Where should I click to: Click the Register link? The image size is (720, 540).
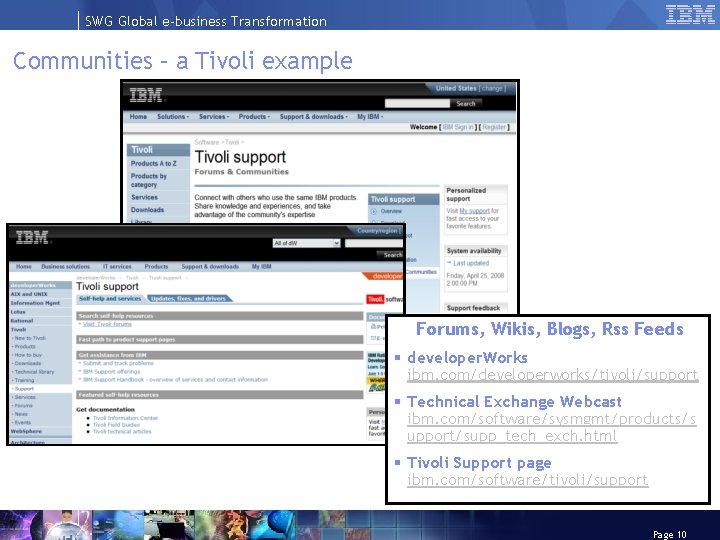click(x=494, y=127)
